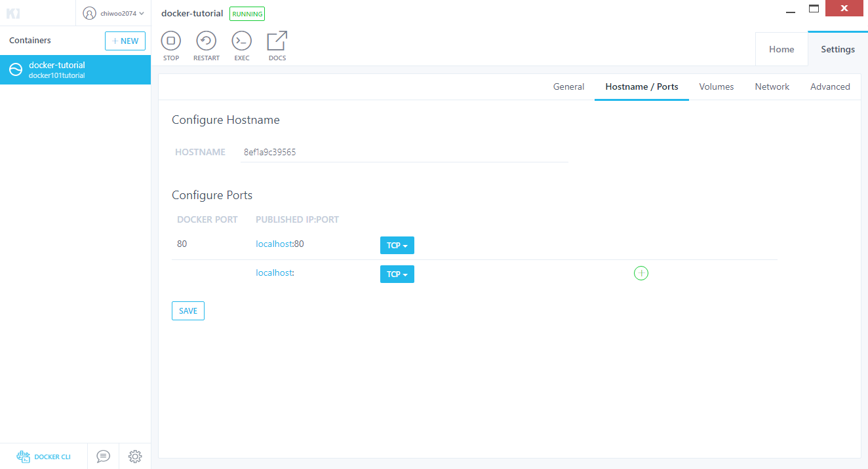Maximize the Kitematic window
This screenshot has height=469, width=868.
click(814, 9)
